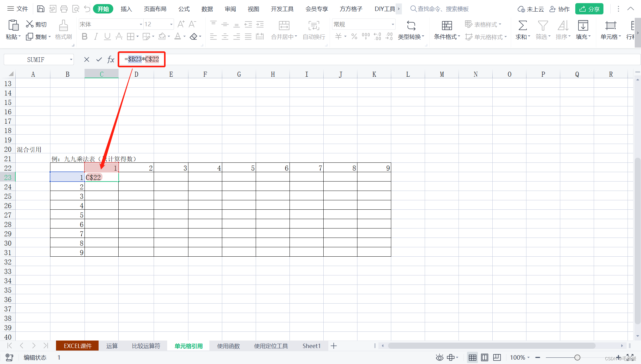Open the 文件 file menu
Viewport: 641px width, 364px height.
pyautogui.click(x=18, y=9)
